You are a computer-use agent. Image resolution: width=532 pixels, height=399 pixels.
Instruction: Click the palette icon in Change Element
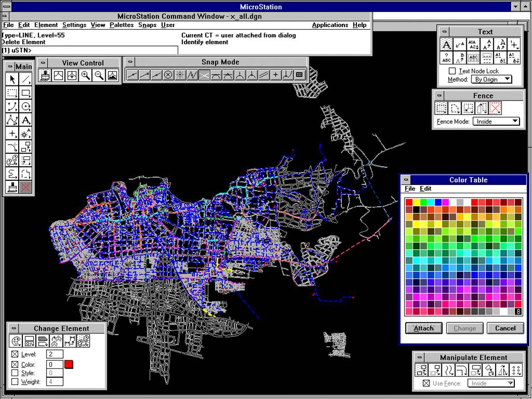[x=16, y=341]
